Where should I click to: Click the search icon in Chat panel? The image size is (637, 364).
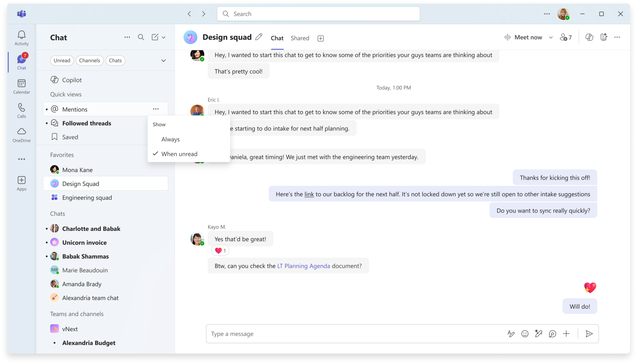tap(141, 37)
